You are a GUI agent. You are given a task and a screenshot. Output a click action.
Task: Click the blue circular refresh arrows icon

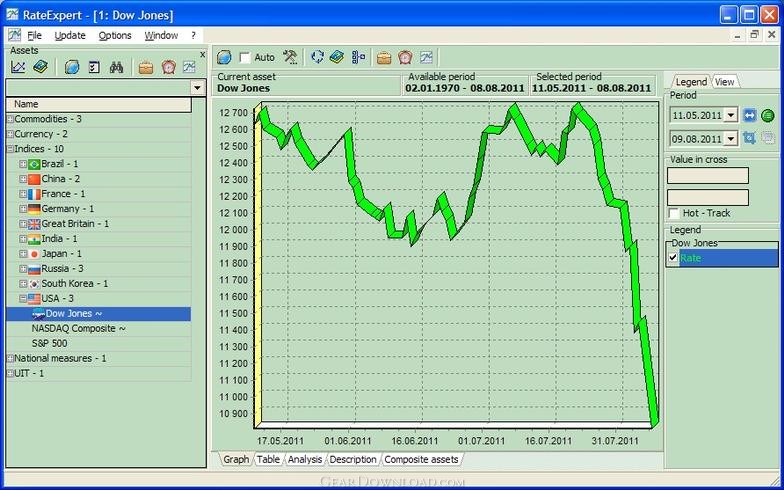click(x=317, y=57)
